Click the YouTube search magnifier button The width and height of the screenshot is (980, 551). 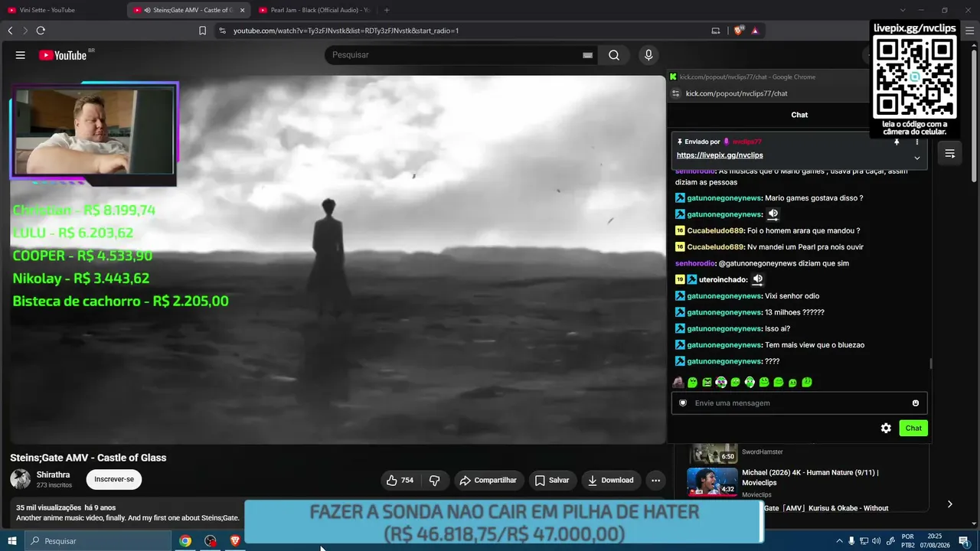point(614,55)
